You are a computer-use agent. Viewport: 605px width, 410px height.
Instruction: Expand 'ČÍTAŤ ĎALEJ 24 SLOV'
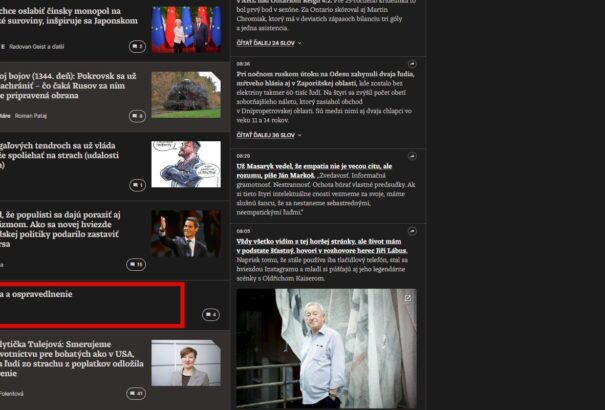coord(269,43)
